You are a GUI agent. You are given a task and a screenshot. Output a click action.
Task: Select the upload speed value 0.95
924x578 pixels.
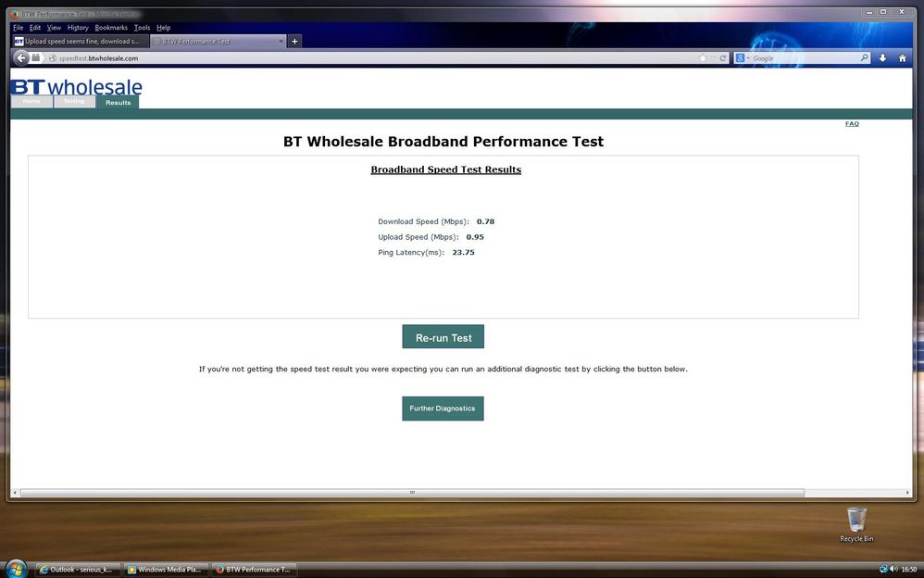point(475,237)
